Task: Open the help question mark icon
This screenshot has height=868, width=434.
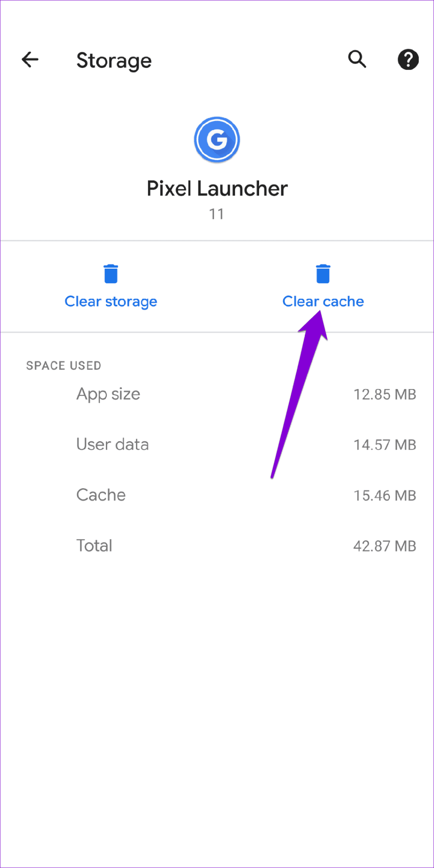Action: pyautogui.click(x=408, y=59)
